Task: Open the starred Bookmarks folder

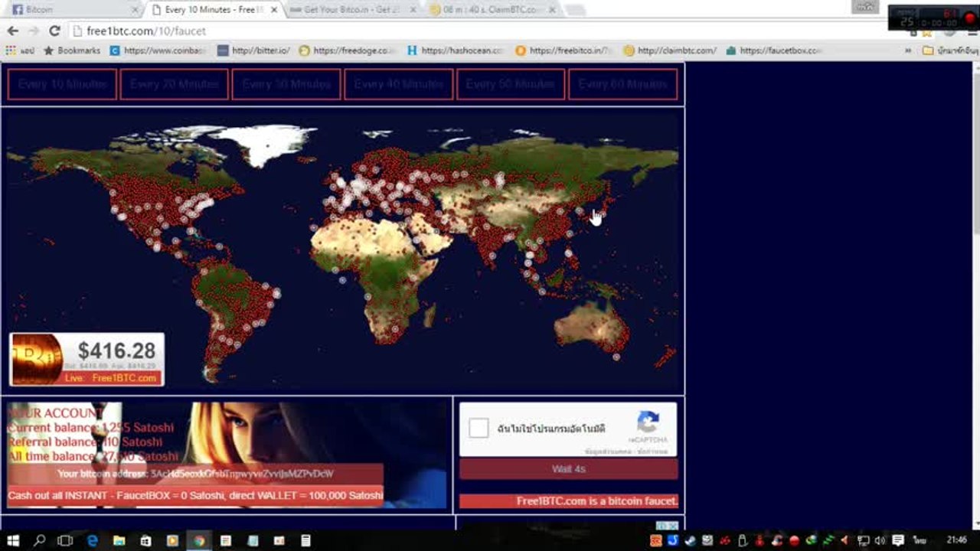Action: pyautogui.click(x=71, y=51)
